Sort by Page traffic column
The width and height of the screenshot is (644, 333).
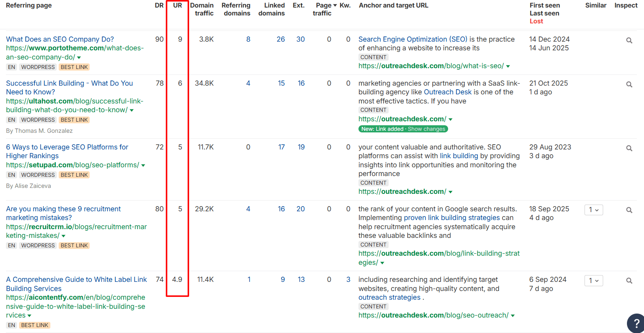(x=325, y=9)
